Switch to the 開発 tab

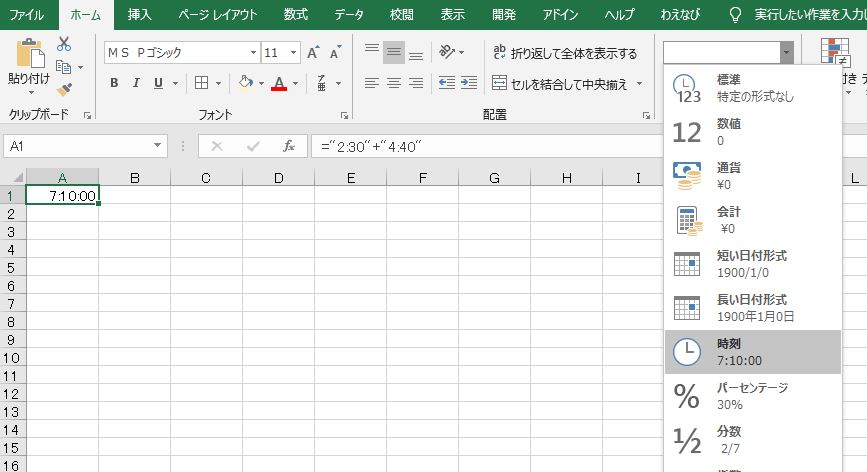pos(504,14)
